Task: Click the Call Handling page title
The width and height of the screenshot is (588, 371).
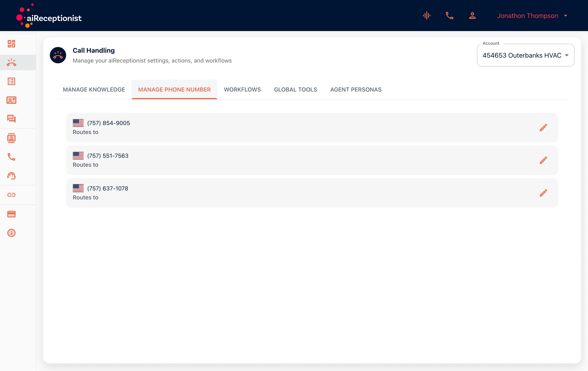Action: coord(94,50)
